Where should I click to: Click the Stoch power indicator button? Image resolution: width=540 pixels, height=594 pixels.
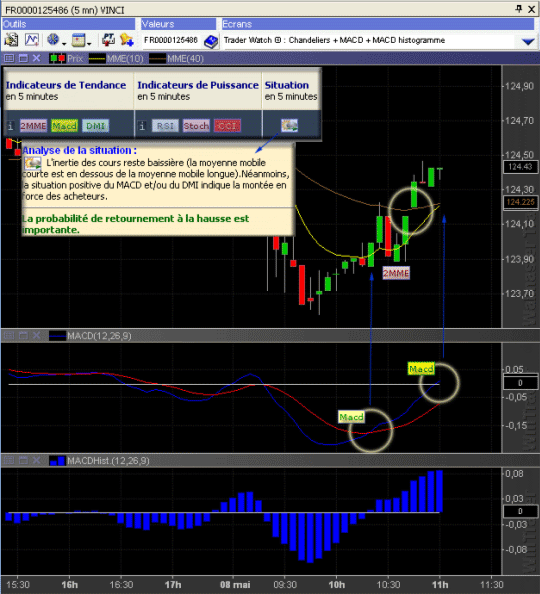(x=196, y=126)
